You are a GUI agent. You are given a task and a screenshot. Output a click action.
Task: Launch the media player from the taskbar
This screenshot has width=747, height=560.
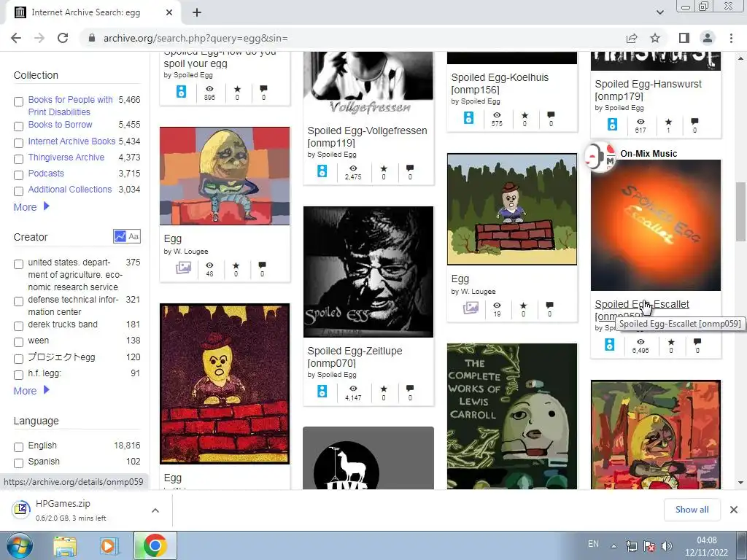pyautogui.click(x=108, y=545)
